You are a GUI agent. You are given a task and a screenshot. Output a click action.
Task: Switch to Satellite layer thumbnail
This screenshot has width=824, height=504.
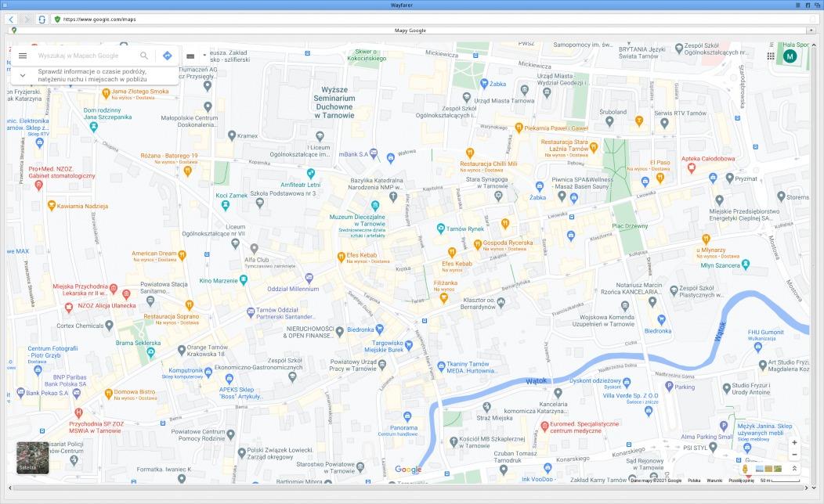click(33, 458)
